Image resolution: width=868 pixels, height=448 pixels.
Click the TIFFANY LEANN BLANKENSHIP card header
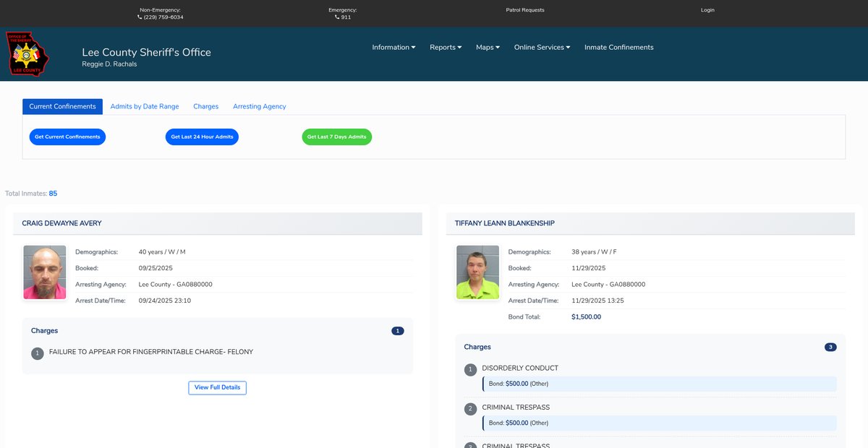(650, 223)
